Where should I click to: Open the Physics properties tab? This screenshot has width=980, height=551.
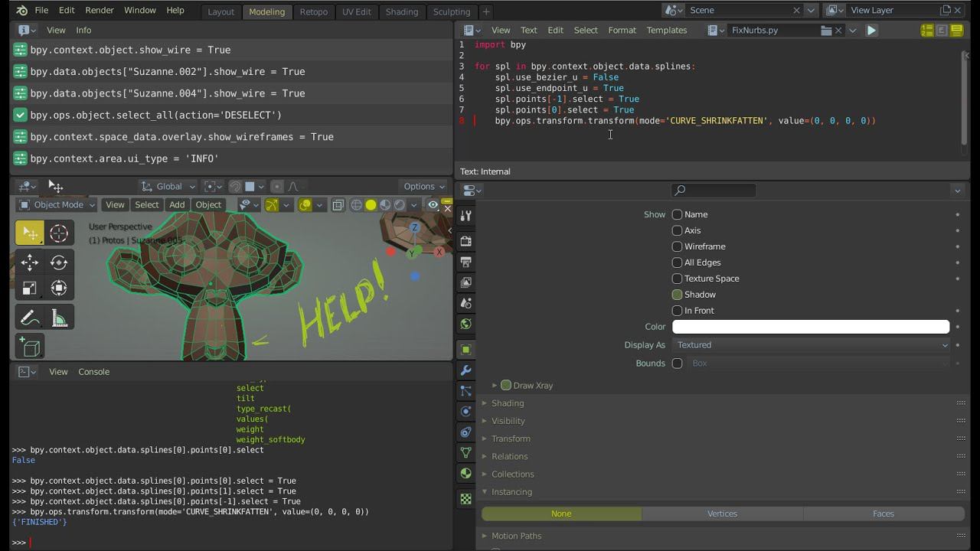click(x=465, y=412)
